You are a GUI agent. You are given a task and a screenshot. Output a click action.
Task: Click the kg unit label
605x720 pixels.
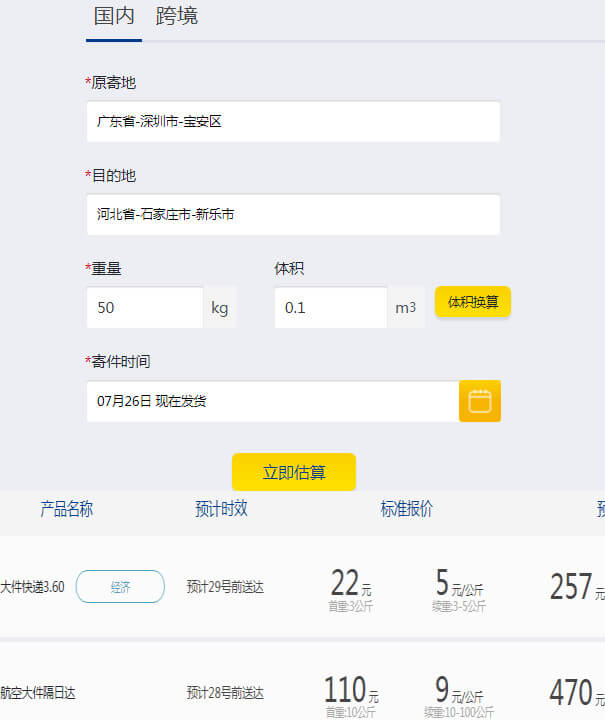point(220,308)
